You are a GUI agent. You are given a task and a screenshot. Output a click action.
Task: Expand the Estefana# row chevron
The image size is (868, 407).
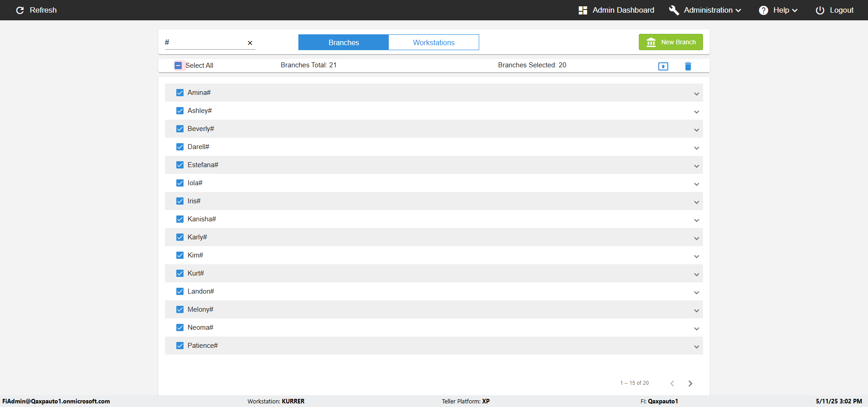pos(697,166)
